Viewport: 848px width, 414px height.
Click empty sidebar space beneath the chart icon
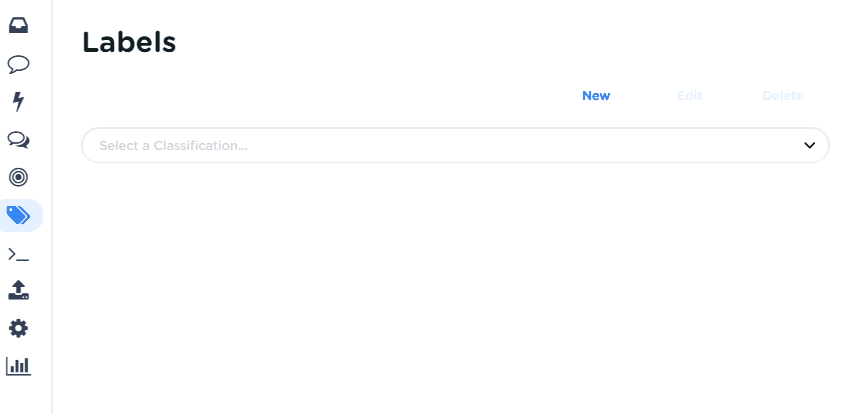coord(25,395)
